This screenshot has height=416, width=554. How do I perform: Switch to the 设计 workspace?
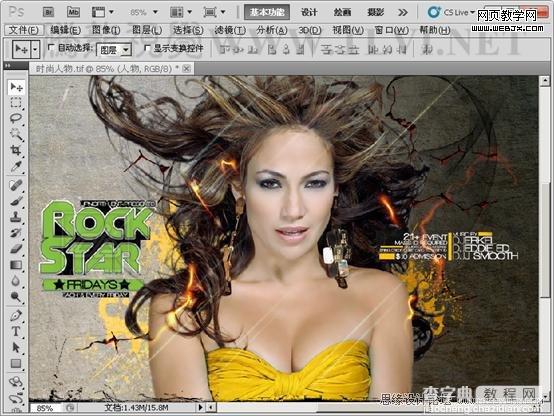pyautogui.click(x=309, y=12)
